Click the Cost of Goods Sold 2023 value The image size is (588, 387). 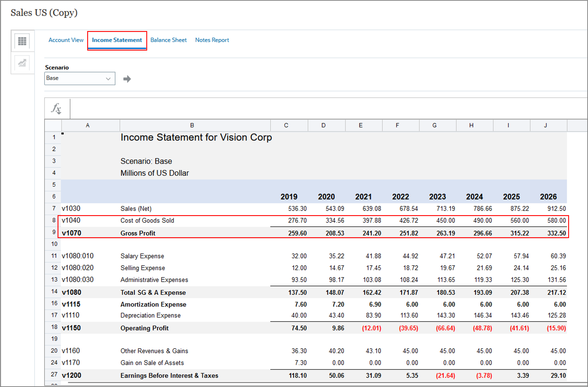coord(445,221)
